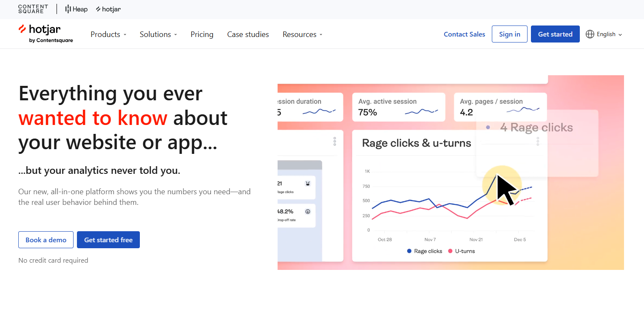Screen dimensions: 644x309
Task: Select Pricing in the navigation
Action: click(x=202, y=34)
